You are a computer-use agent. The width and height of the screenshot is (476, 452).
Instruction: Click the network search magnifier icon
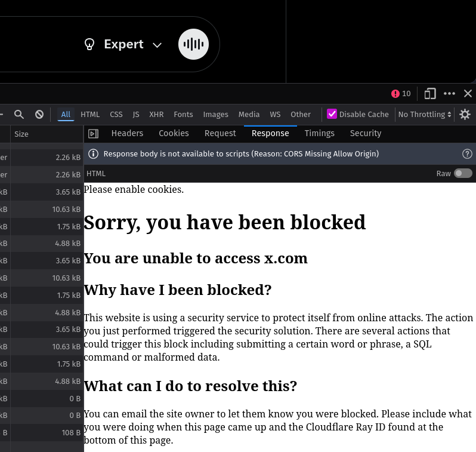click(19, 114)
